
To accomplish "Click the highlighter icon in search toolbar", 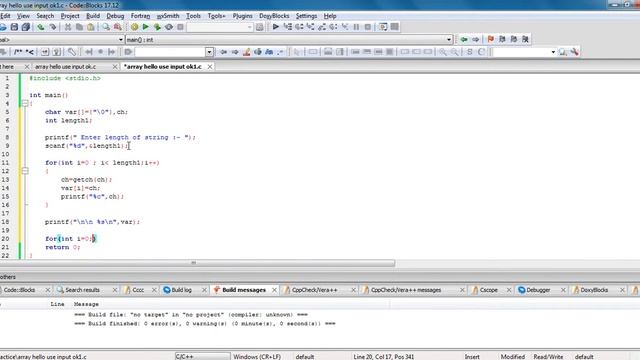I will [x=247, y=52].
